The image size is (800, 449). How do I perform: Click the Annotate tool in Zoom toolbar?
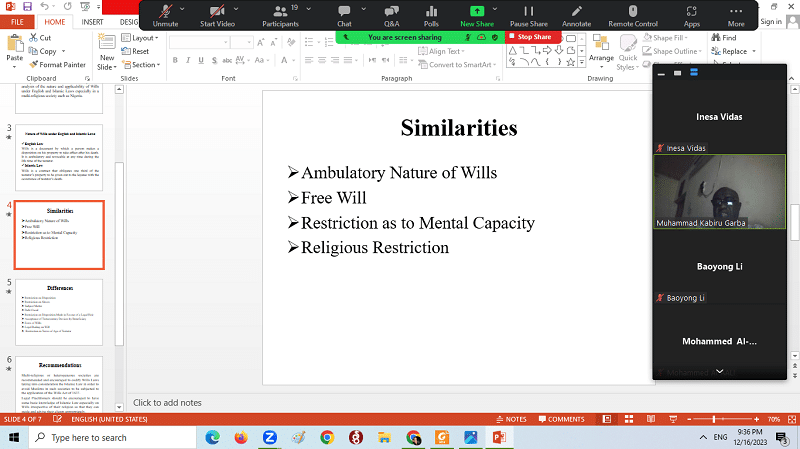point(576,13)
